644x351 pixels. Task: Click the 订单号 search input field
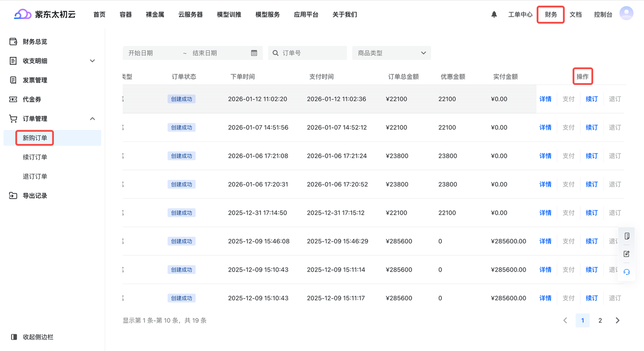tap(309, 52)
